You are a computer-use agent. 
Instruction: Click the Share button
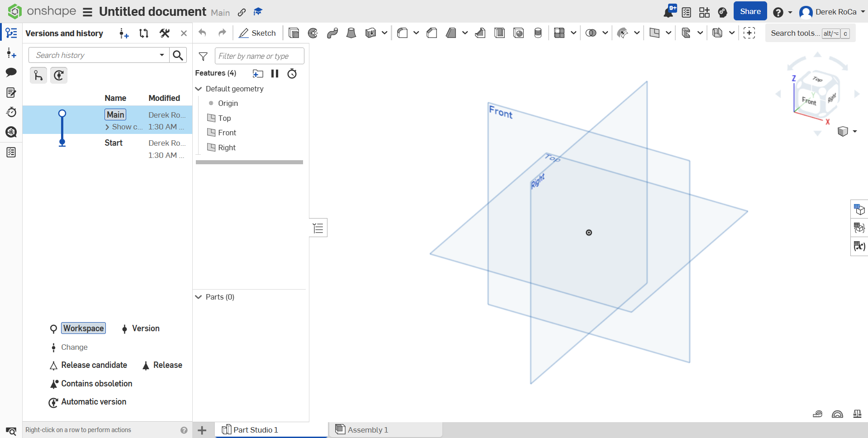click(x=750, y=11)
